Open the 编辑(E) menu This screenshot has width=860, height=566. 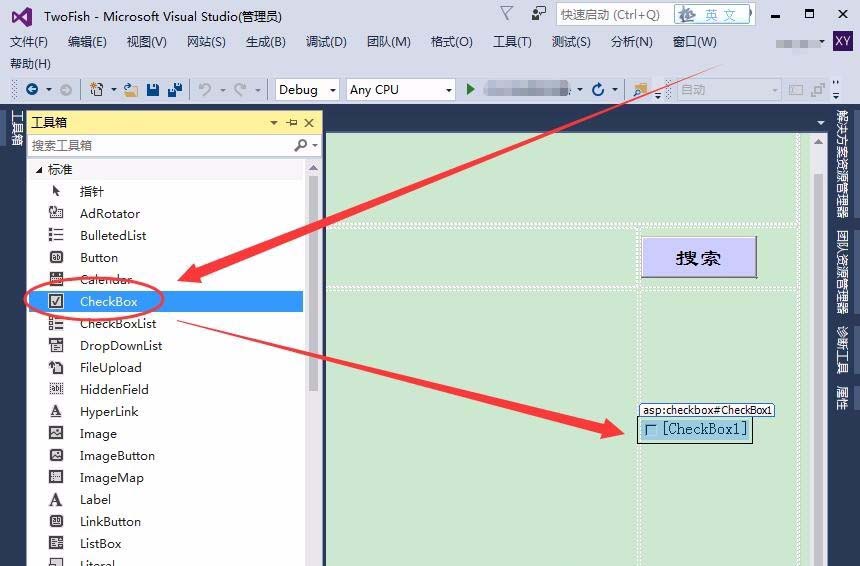point(87,42)
